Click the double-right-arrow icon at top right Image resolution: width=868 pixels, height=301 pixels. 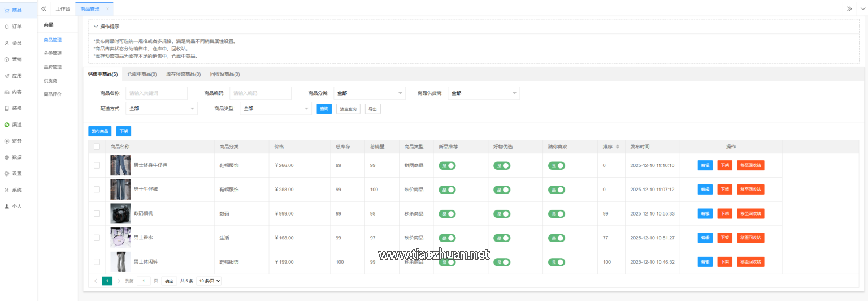849,8
